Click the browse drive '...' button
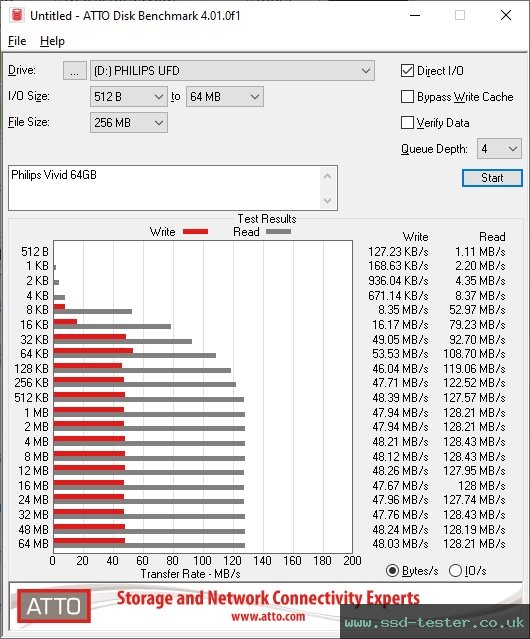The width and height of the screenshot is (530, 639). coord(75,71)
